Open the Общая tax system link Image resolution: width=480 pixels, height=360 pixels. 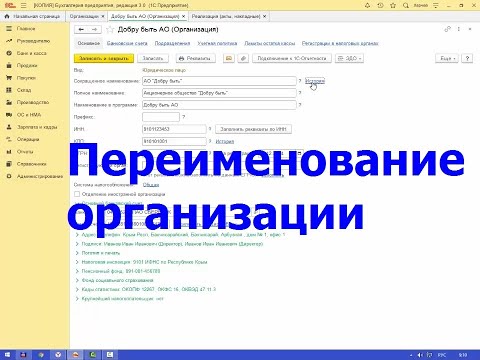pos(151,185)
